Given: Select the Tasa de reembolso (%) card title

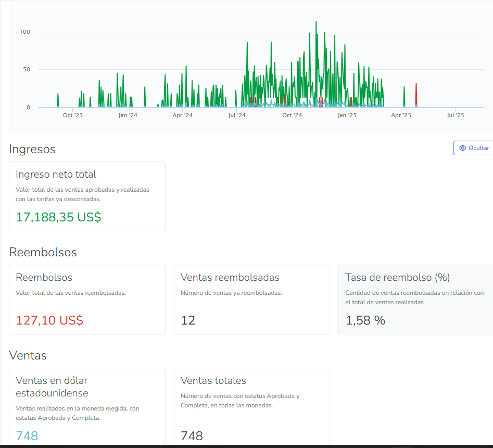Looking at the screenshot, I should click(x=397, y=278).
